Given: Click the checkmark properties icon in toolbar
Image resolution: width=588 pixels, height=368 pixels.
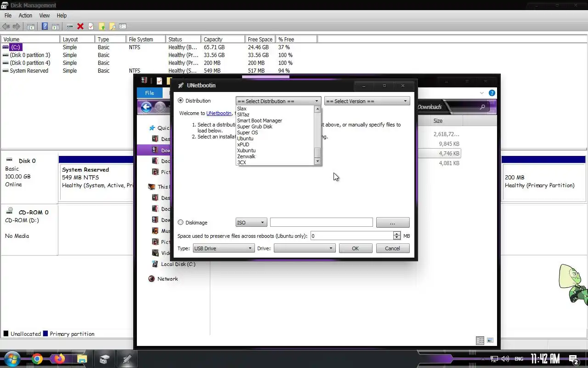Looking at the screenshot, I should click(x=91, y=27).
